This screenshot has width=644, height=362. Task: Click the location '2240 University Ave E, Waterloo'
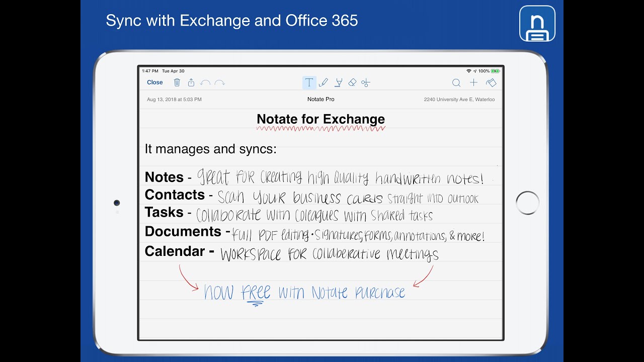459,100
